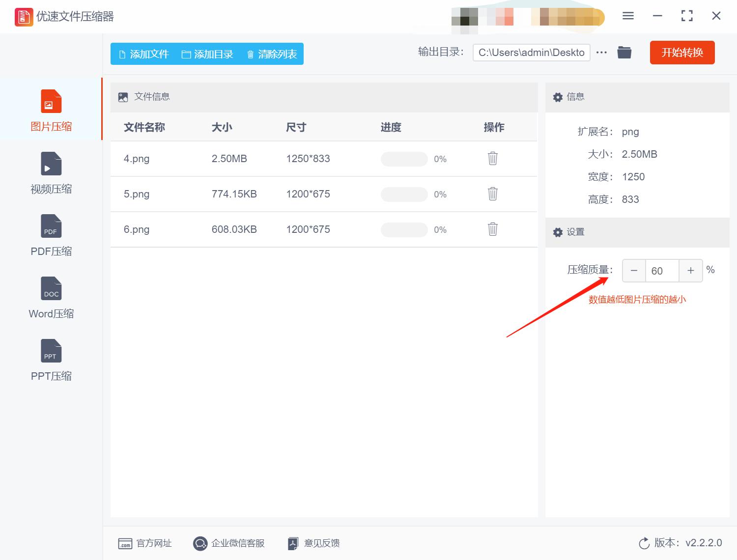The height and width of the screenshot is (560, 737).
Task: Select the 图片压缩 sidebar icon
Action: pos(50,102)
